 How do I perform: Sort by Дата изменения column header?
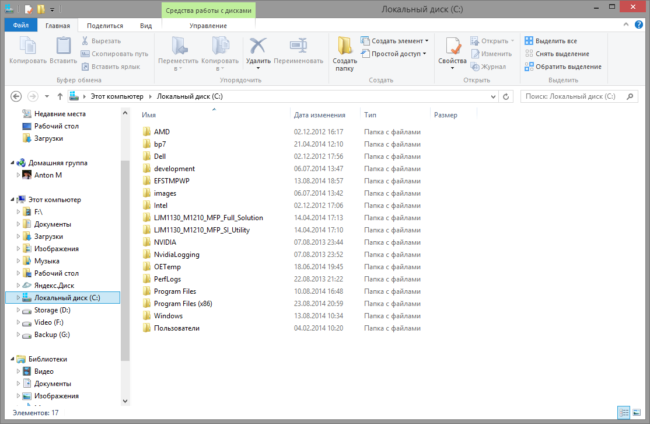[320, 115]
